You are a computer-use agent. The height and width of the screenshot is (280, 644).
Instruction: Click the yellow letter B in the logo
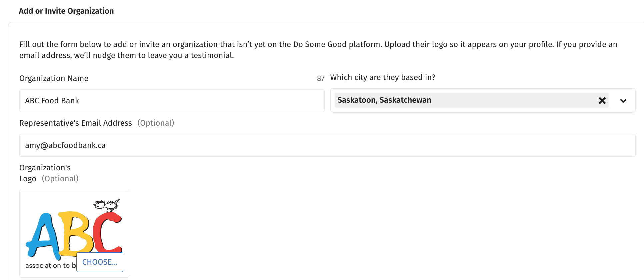coord(75,232)
